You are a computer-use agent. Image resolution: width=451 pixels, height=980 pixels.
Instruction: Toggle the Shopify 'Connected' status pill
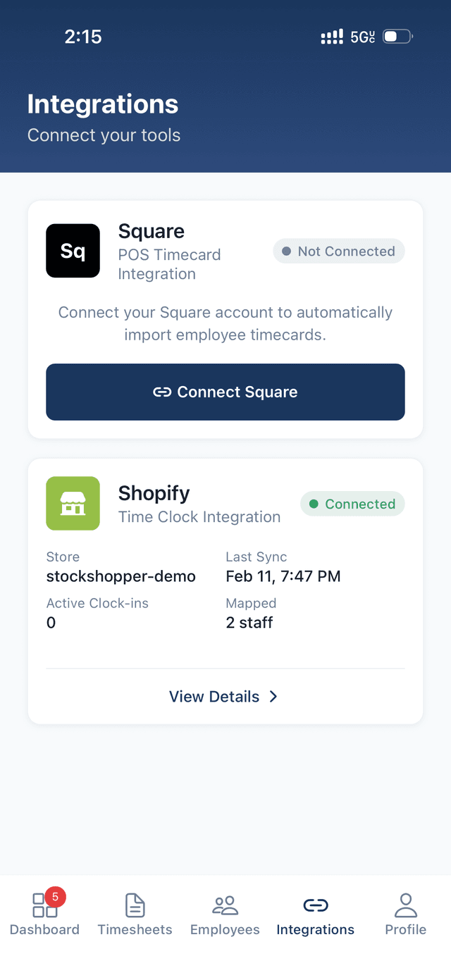tap(352, 504)
